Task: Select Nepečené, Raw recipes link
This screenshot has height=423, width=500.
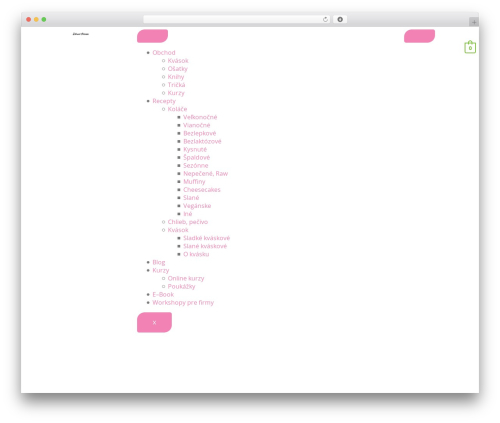Action: pyautogui.click(x=205, y=173)
